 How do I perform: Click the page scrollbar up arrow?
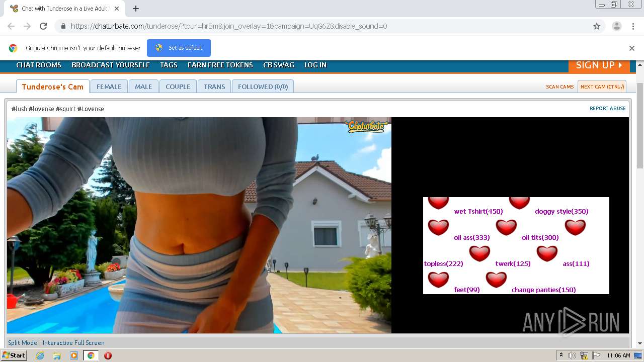[x=640, y=64]
